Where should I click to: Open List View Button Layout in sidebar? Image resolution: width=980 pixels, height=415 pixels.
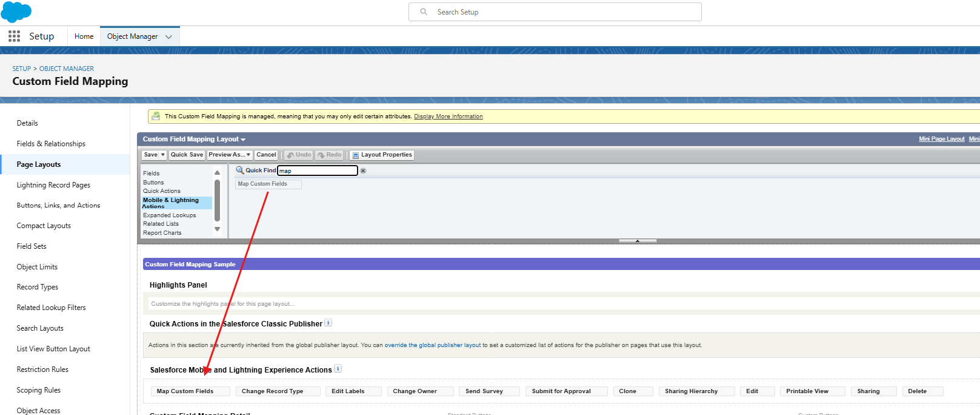coord(53,349)
